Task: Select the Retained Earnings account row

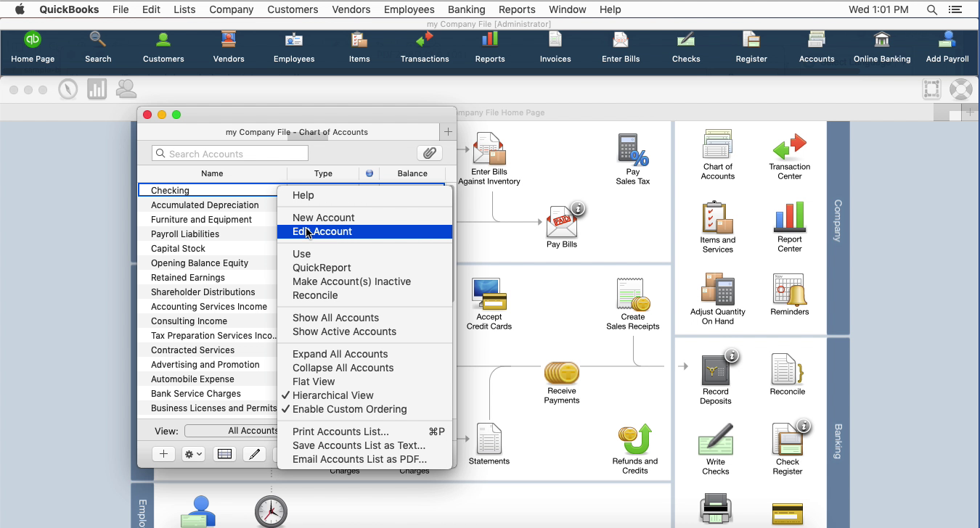Action: tap(208, 278)
